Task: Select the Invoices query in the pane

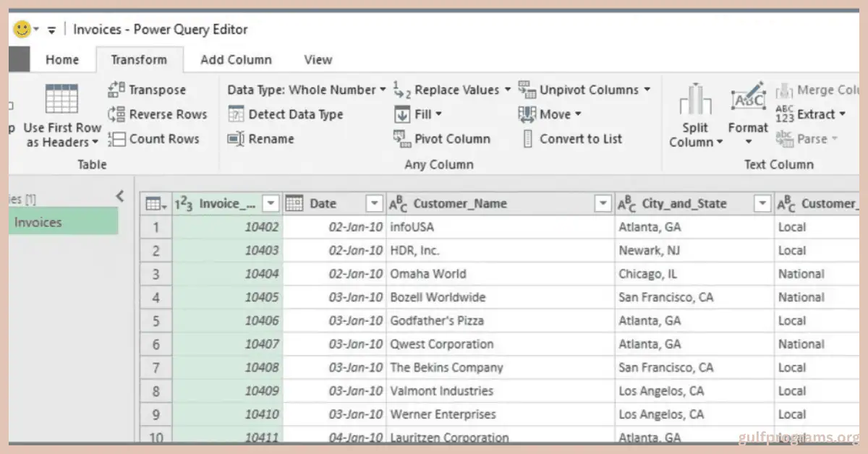Action: pyautogui.click(x=38, y=222)
